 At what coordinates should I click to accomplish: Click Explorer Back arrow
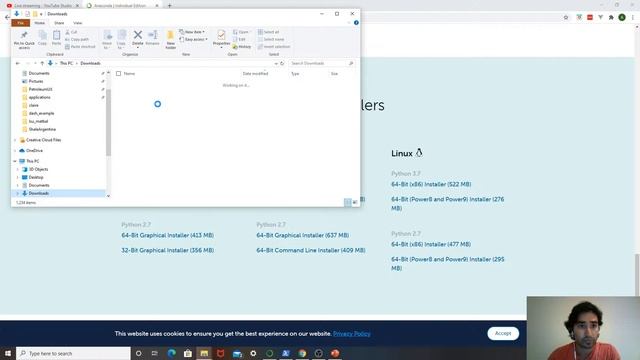[x=18, y=63]
